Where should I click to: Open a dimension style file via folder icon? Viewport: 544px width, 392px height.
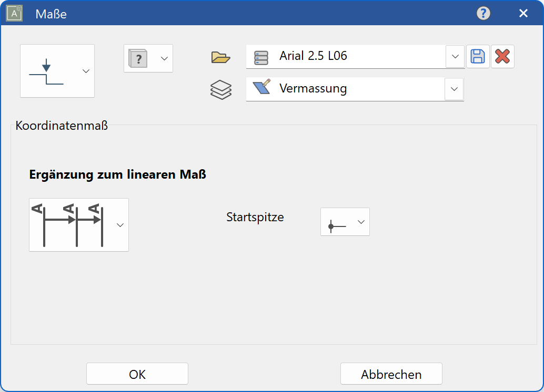[220, 58]
